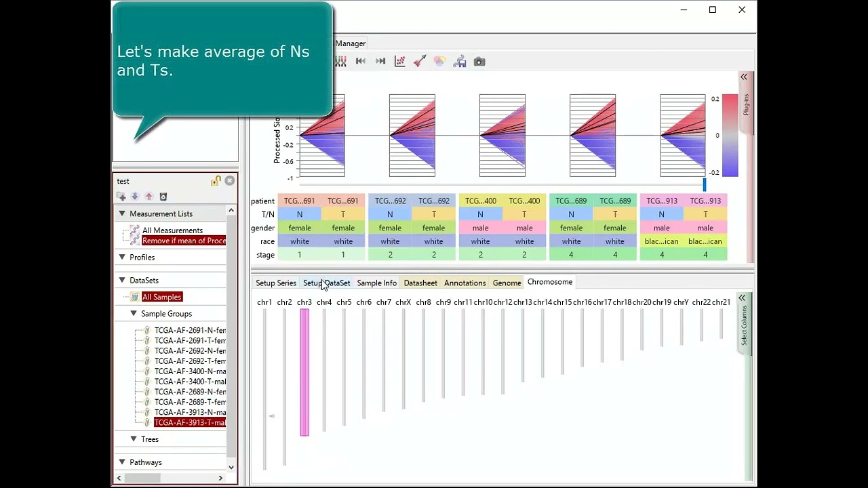Viewport: 868px width, 488px height.
Task: Toggle the Trees section
Action: 134,439
